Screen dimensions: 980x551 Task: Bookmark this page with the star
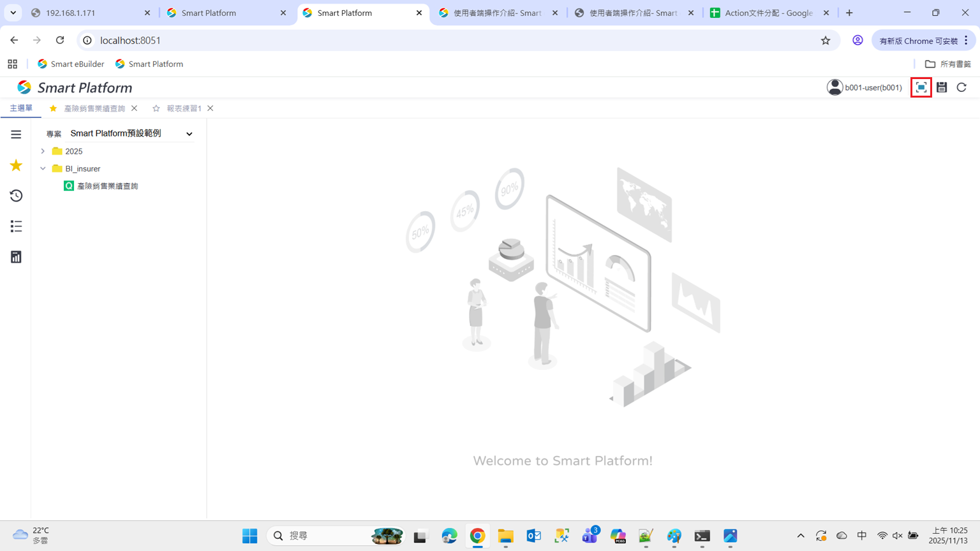tap(826, 40)
